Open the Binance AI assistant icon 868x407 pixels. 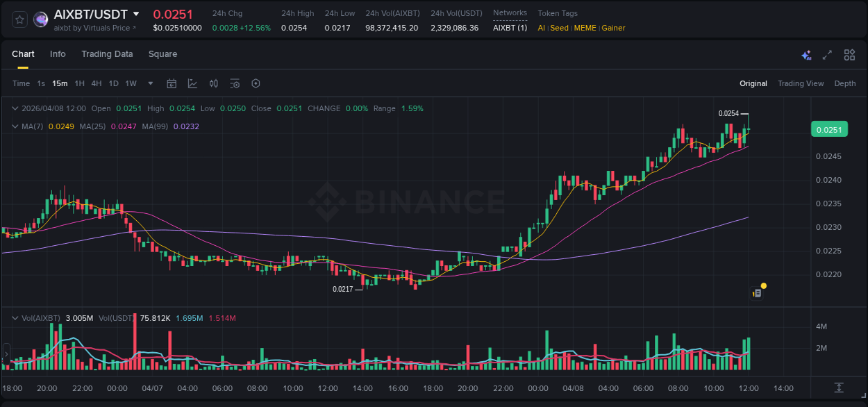(806, 54)
